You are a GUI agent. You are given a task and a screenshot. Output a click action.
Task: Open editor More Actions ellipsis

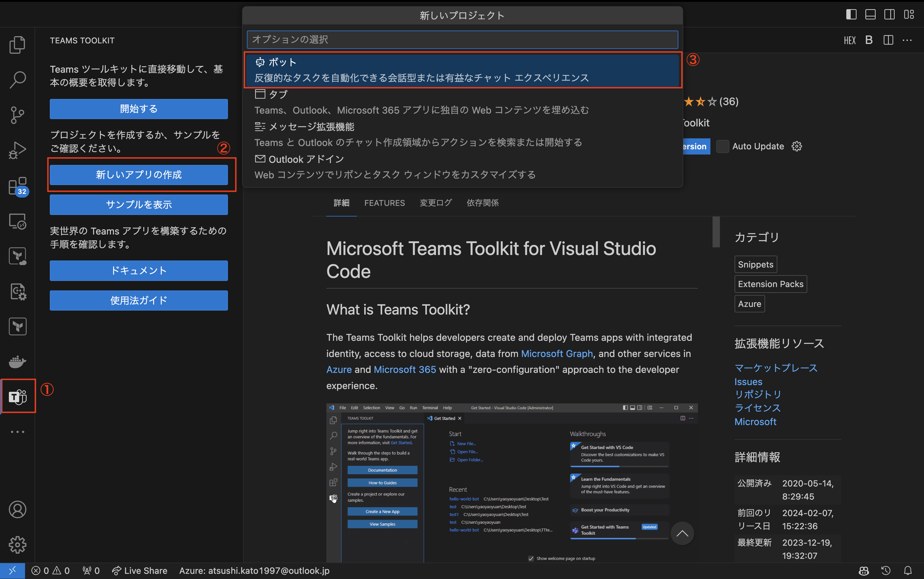click(907, 40)
